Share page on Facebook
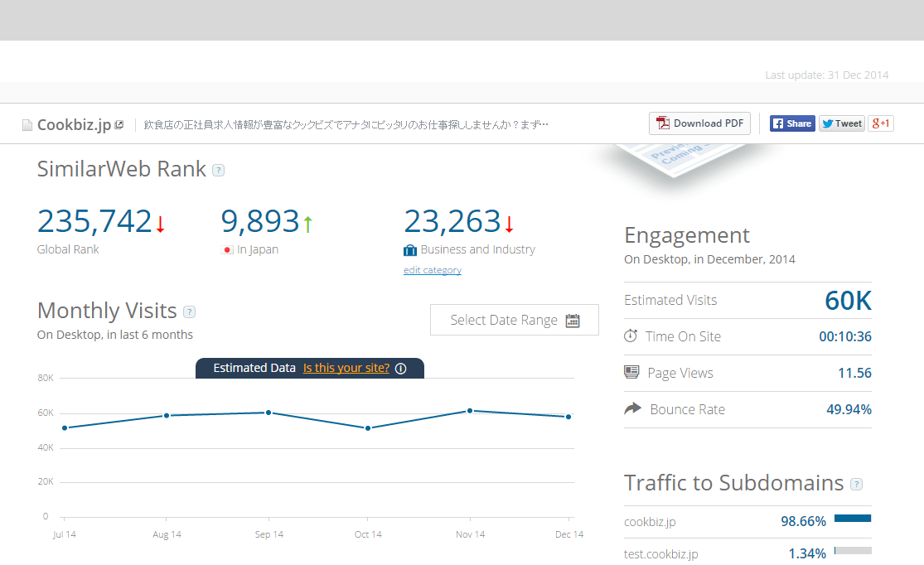The image size is (924, 565). tap(792, 123)
